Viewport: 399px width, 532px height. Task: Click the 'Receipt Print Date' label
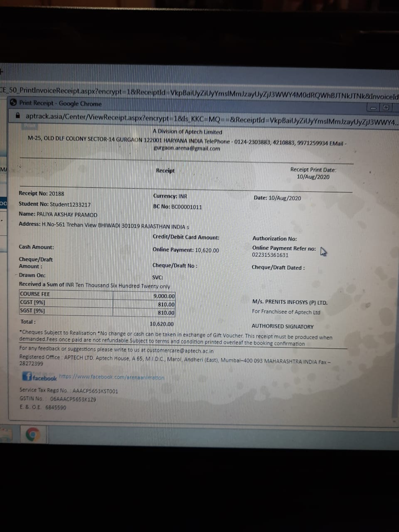point(313,170)
